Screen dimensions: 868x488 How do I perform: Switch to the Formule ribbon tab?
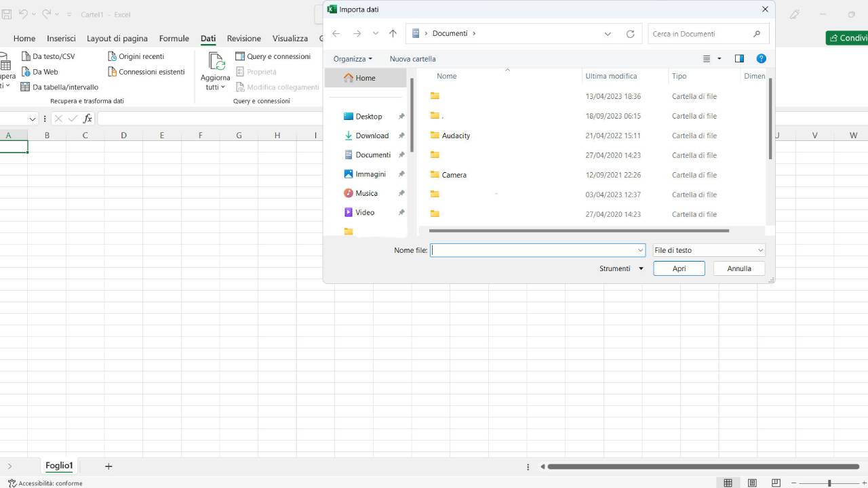click(x=174, y=39)
